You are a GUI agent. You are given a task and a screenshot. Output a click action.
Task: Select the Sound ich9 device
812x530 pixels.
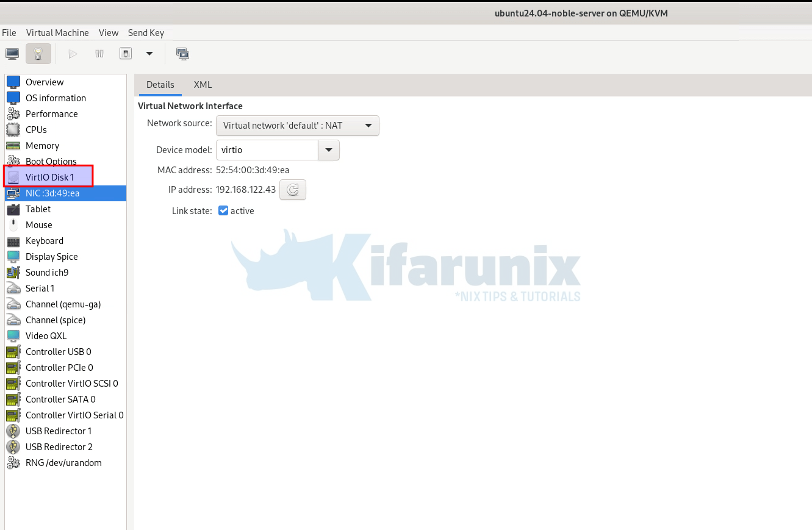(x=66, y=273)
